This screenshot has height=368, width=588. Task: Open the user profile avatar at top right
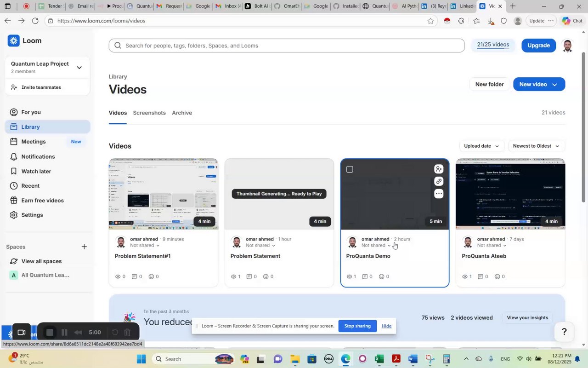567,46
